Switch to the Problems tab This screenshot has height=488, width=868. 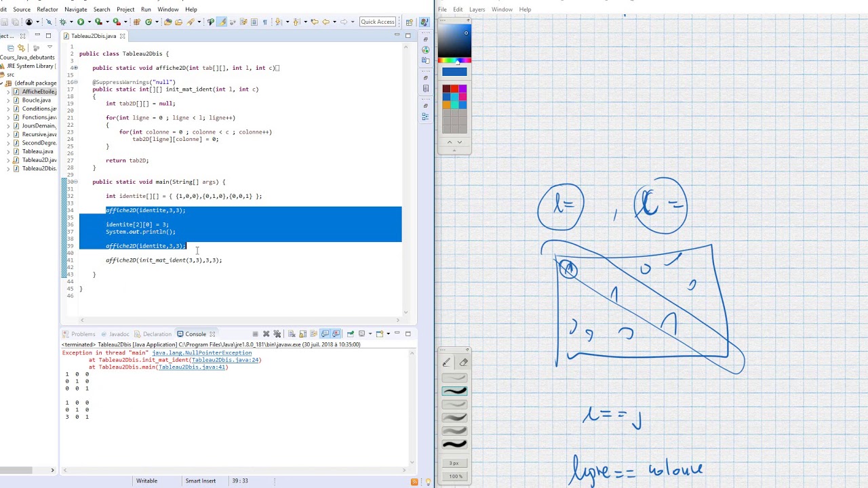pyautogui.click(x=79, y=334)
